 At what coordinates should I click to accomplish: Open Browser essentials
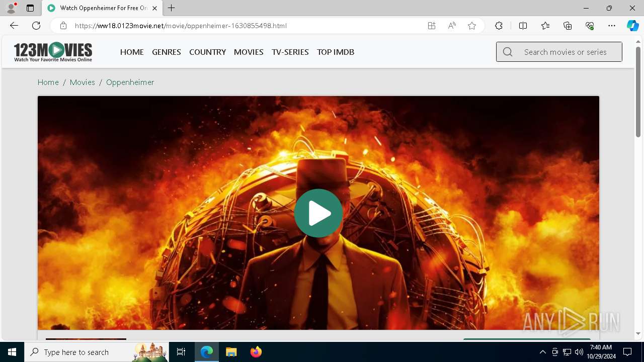(x=590, y=26)
